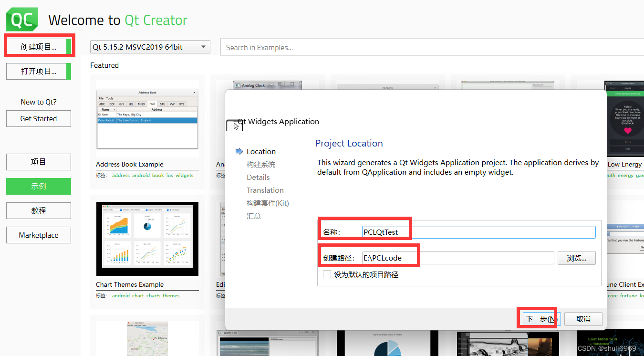Open the Get Started guide
This screenshot has width=644, height=356.
pyautogui.click(x=39, y=119)
